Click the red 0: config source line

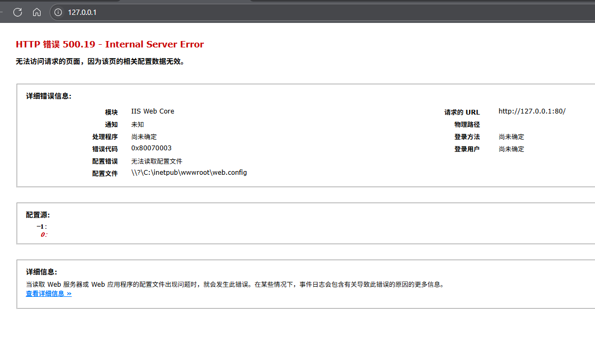coord(44,235)
